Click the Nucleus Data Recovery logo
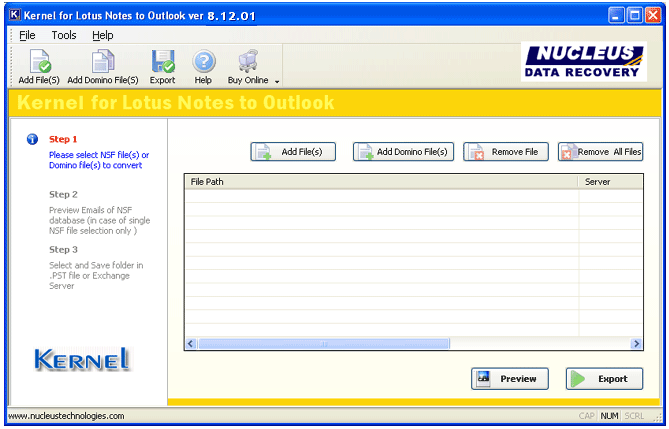This screenshot has width=669, height=429. pos(584,62)
